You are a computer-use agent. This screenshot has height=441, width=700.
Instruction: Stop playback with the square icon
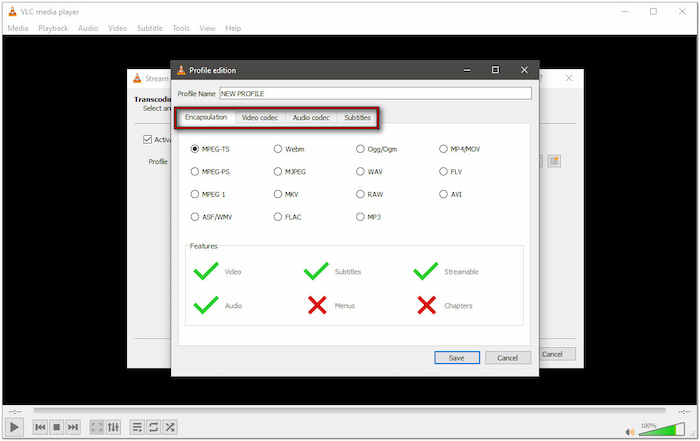click(57, 427)
